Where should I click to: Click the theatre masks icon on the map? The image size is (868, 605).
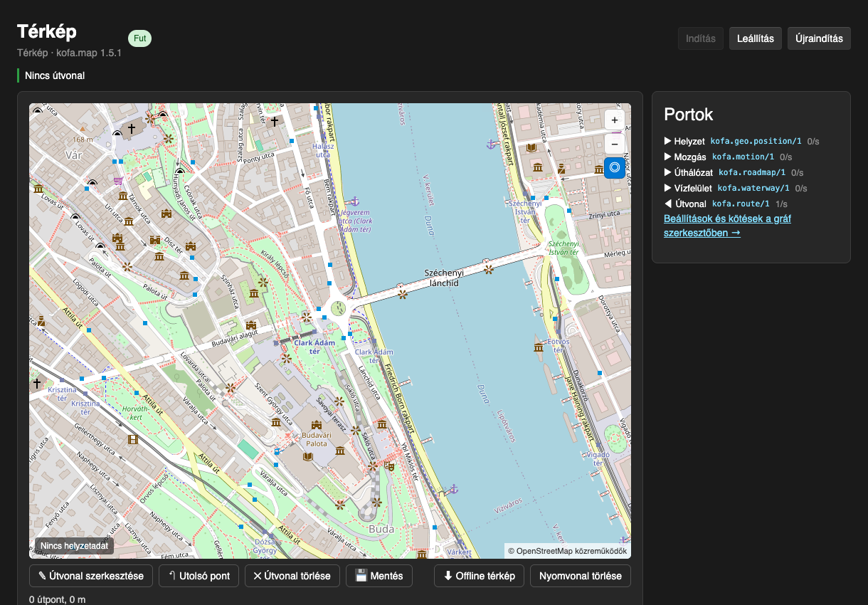(x=388, y=465)
